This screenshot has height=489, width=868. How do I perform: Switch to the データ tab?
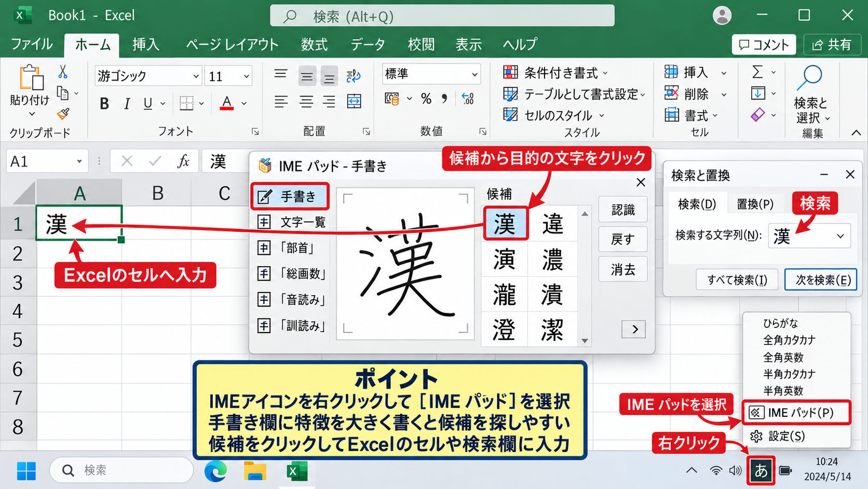368,45
